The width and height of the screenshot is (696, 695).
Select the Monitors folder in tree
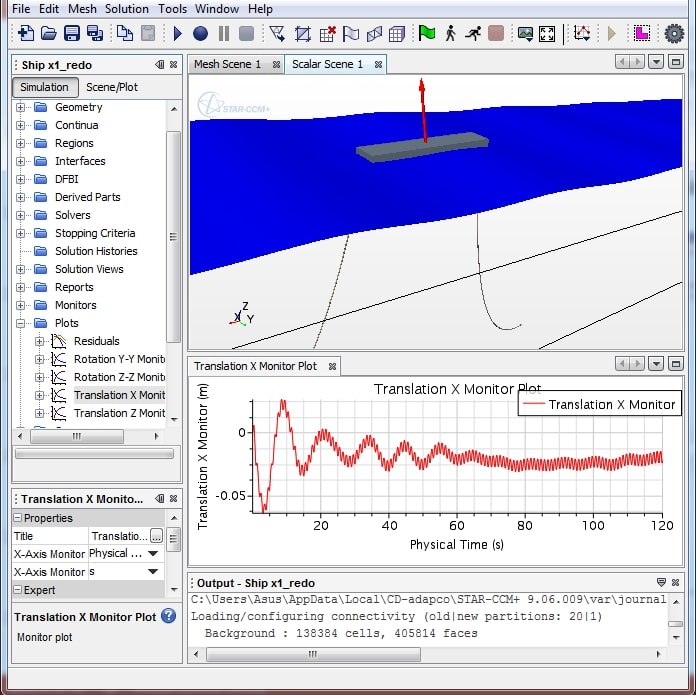[75, 305]
